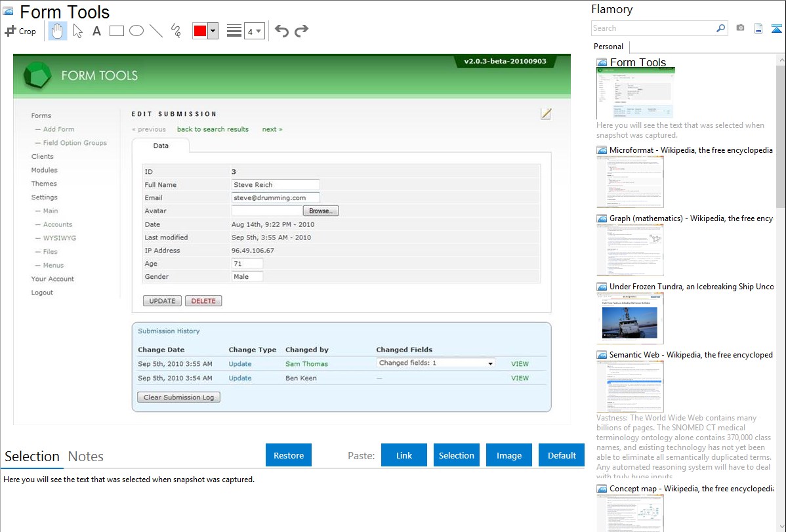The width and height of the screenshot is (786, 532).
Task: Click the Flamory search magnifier icon
Action: (x=720, y=28)
